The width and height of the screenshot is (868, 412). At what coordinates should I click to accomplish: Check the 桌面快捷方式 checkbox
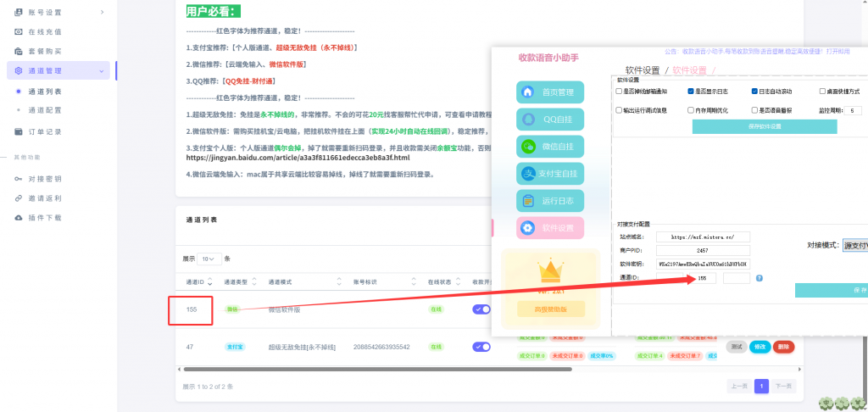(822, 92)
